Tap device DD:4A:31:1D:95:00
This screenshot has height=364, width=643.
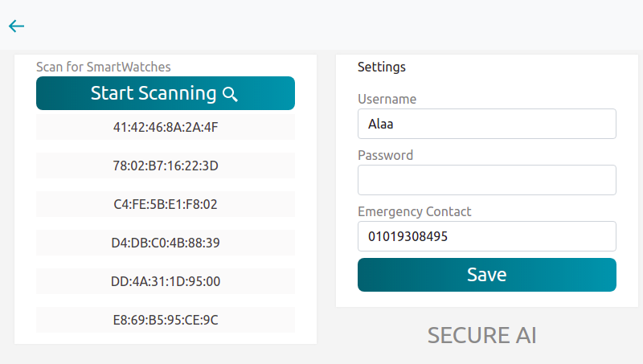(x=166, y=281)
